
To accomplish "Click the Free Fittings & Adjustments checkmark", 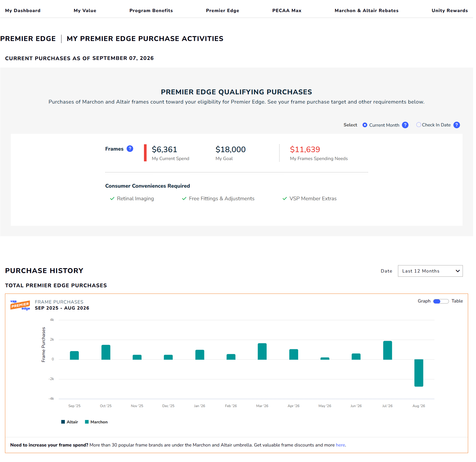I will (x=184, y=198).
